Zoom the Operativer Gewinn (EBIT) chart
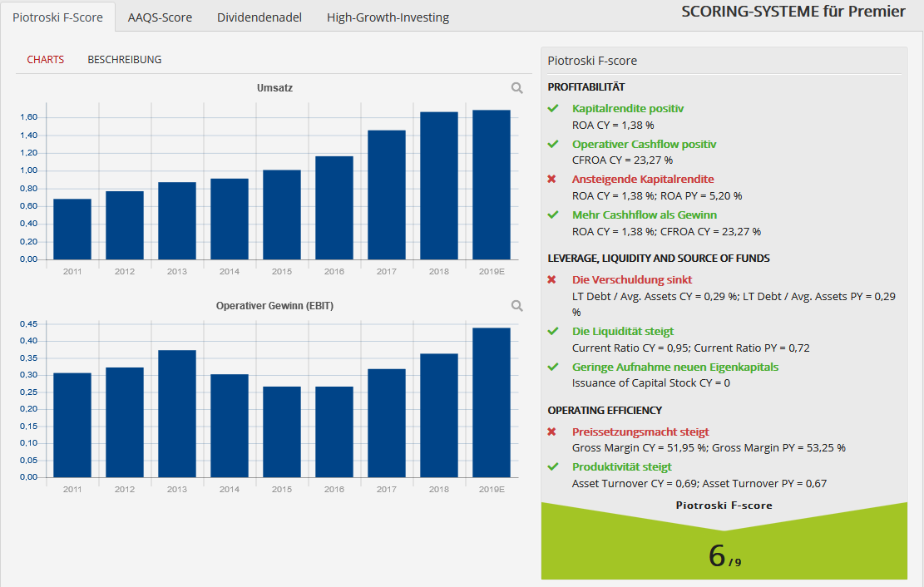The image size is (924, 587). pyautogui.click(x=516, y=306)
